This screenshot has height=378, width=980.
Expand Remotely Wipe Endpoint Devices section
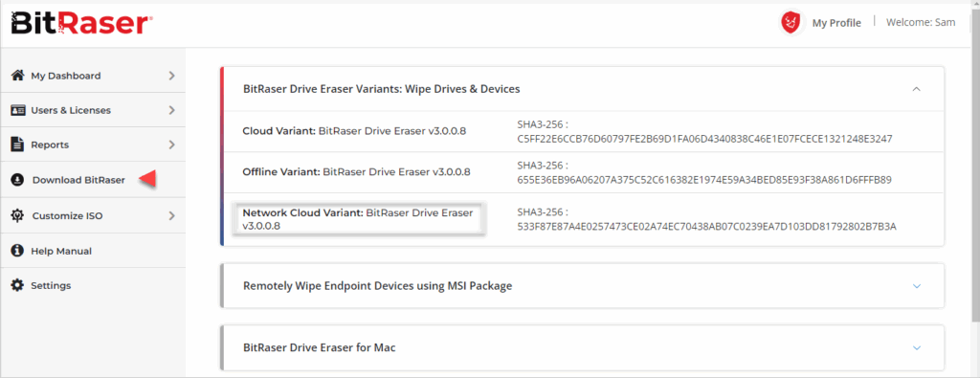(x=916, y=285)
